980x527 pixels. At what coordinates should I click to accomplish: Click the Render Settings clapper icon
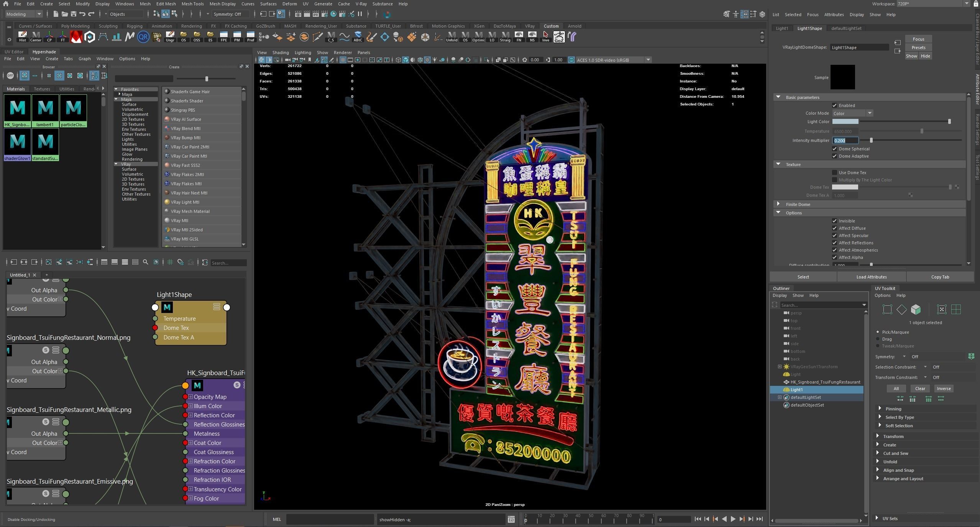tap(324, 14)
